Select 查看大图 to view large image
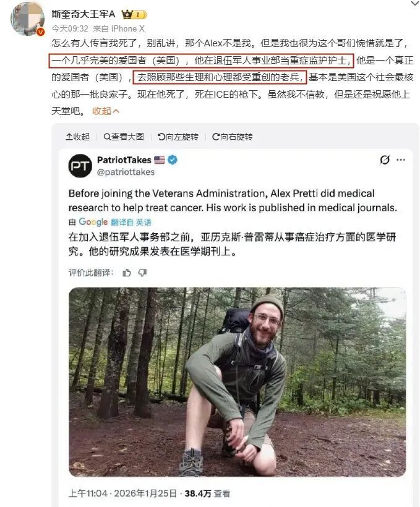Screen dimensions: 420x507 click(x=124, y=137)
